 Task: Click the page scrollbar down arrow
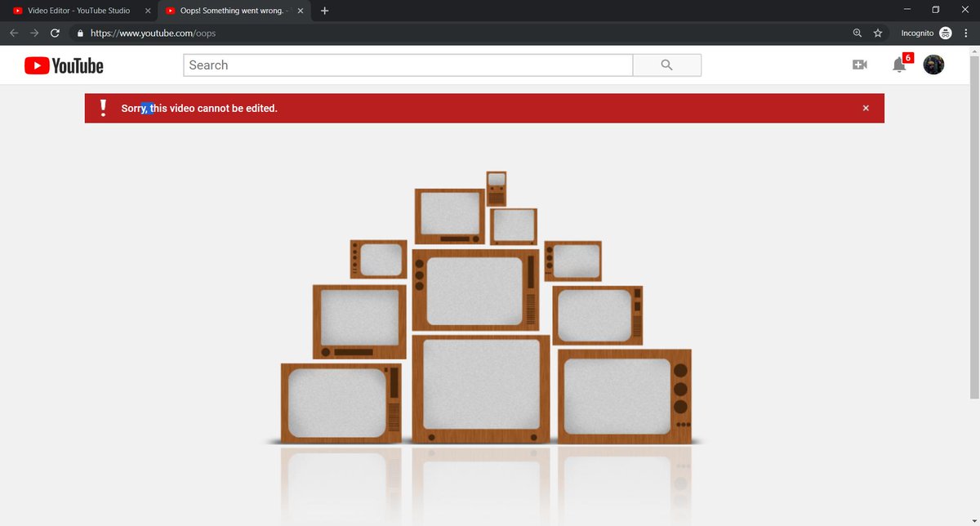(973, 521)
